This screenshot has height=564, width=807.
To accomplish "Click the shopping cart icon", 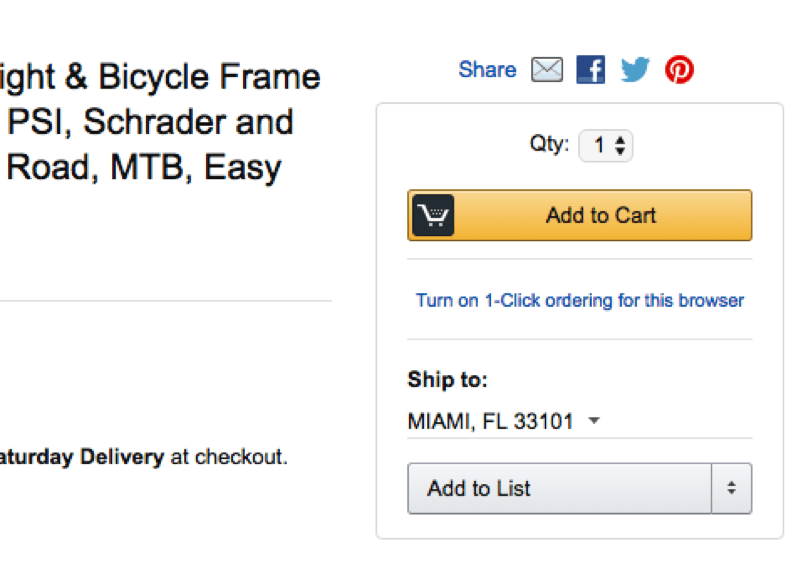I will click(433, 215).
